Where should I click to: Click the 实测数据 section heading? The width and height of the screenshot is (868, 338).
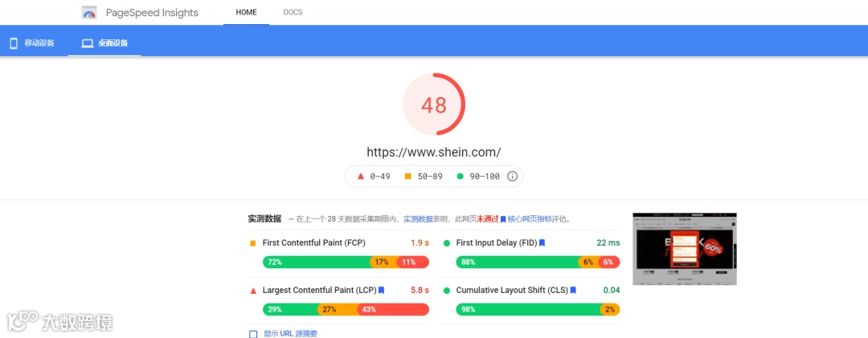(264, 219)
